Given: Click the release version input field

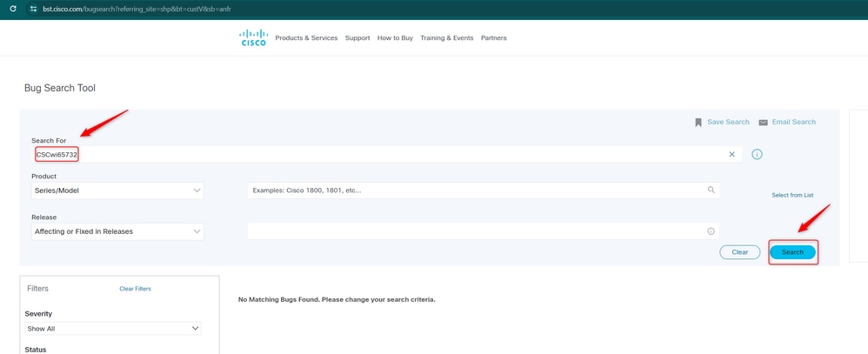Looking at the screenshot, I should click(484, 231).
